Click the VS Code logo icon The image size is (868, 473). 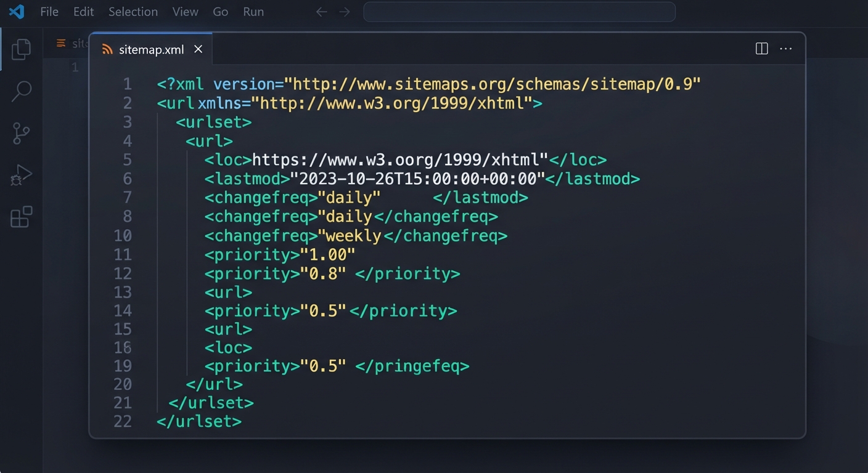click(x=17, y=11)
